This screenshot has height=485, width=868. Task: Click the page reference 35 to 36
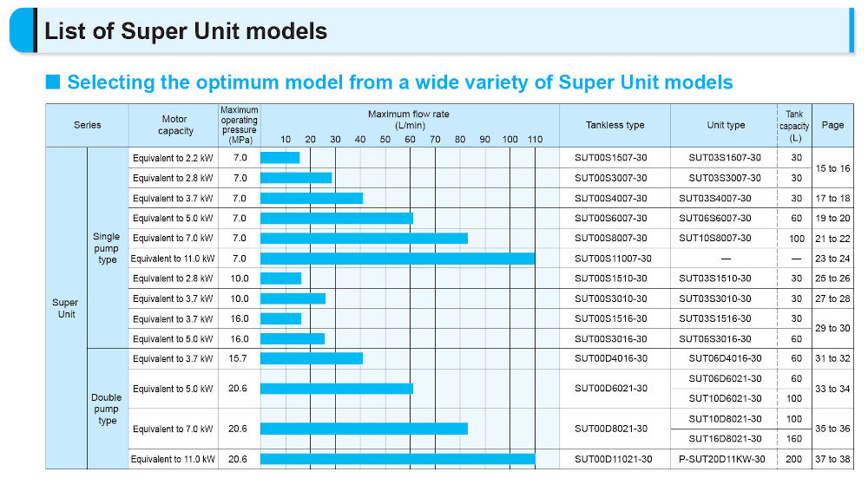832,429
